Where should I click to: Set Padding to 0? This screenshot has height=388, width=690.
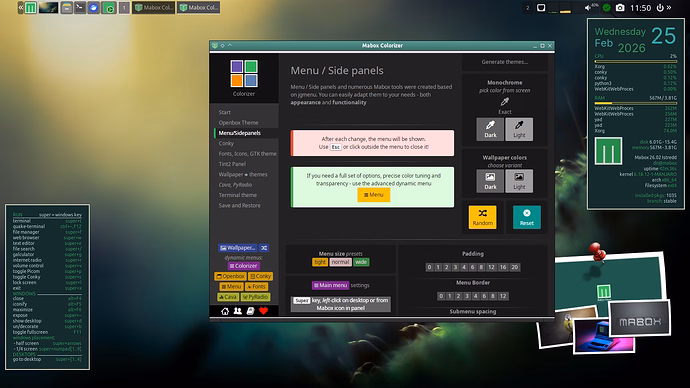point(429,267)
